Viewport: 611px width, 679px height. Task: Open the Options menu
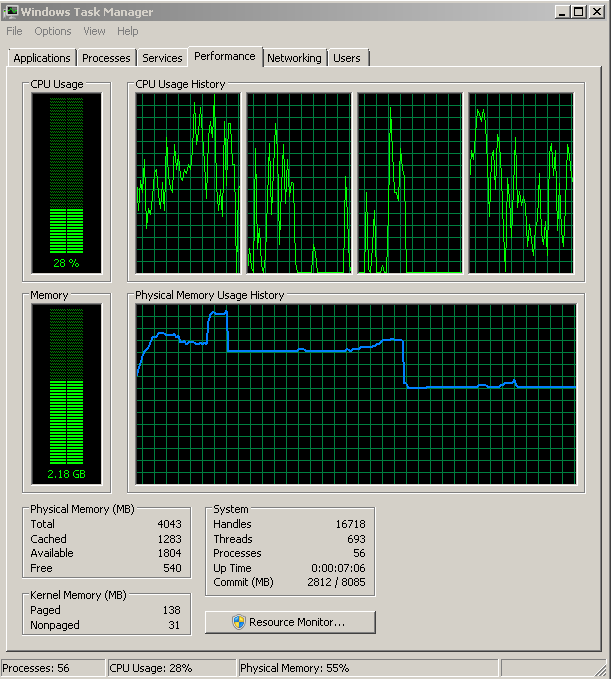coord(53,31)
